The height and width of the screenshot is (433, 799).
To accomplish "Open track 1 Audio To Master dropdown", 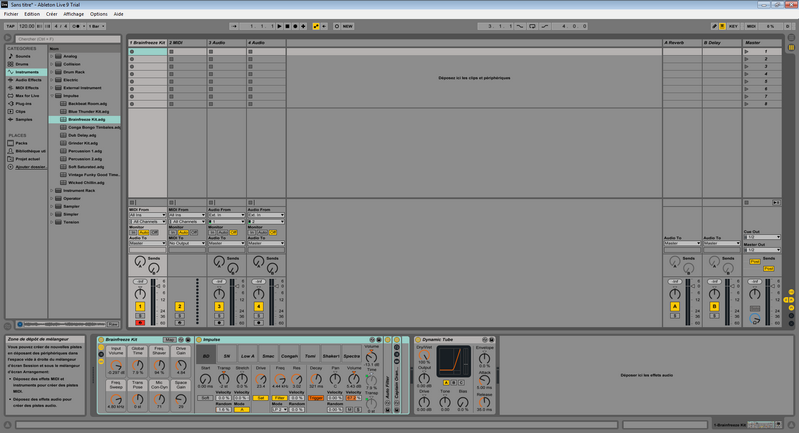I will tap(147, 243).
